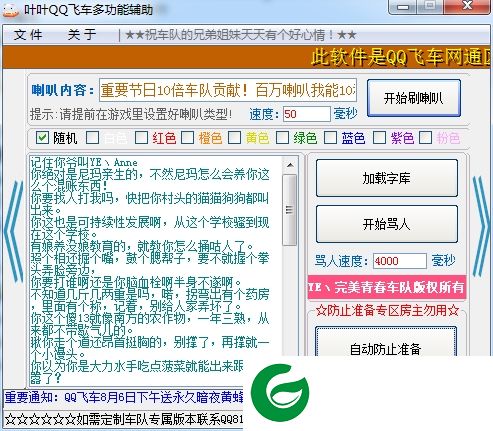Enable the 橙色 color checkbox
The image size is (493, 431).
[188, 137]
